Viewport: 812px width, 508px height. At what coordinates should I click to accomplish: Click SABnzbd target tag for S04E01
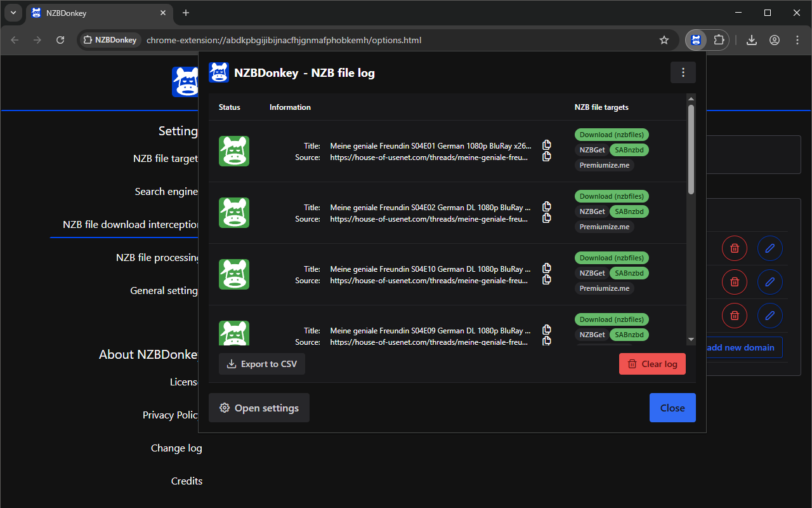pyautogui.click(x=629, y=150)
